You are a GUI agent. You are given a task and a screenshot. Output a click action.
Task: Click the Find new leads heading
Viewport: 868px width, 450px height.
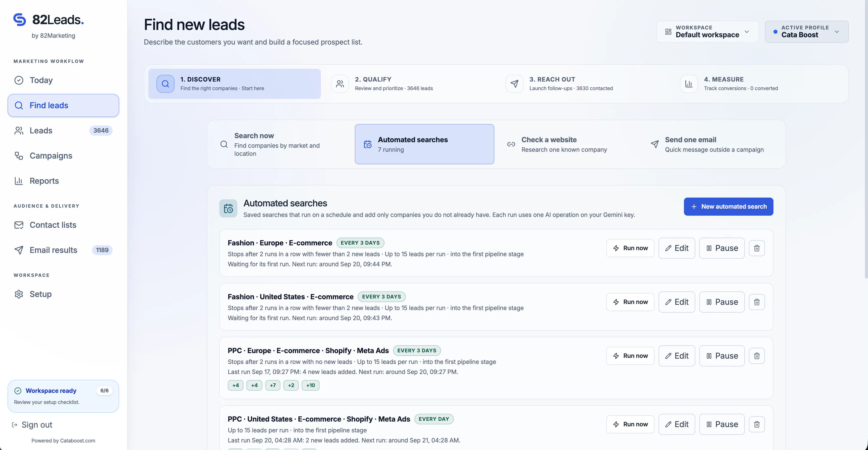[194, 25]
